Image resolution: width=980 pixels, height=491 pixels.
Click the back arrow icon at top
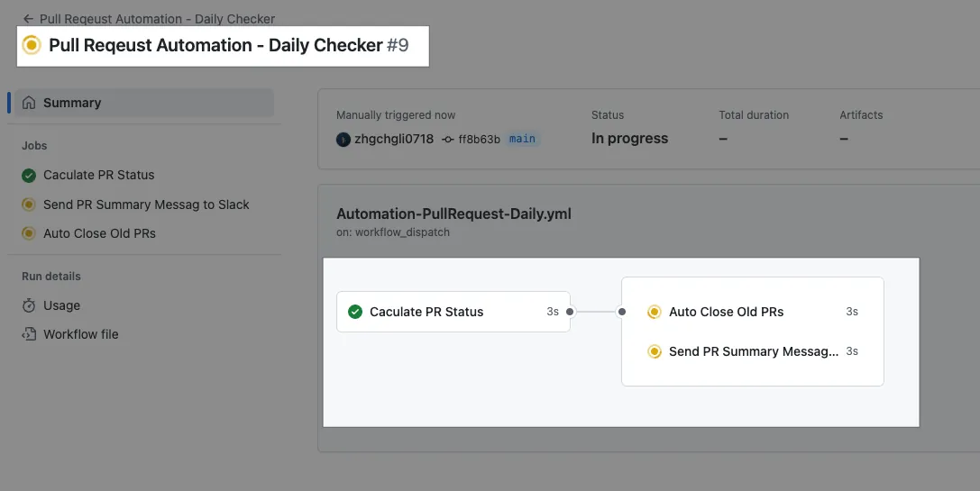point(28,19)
